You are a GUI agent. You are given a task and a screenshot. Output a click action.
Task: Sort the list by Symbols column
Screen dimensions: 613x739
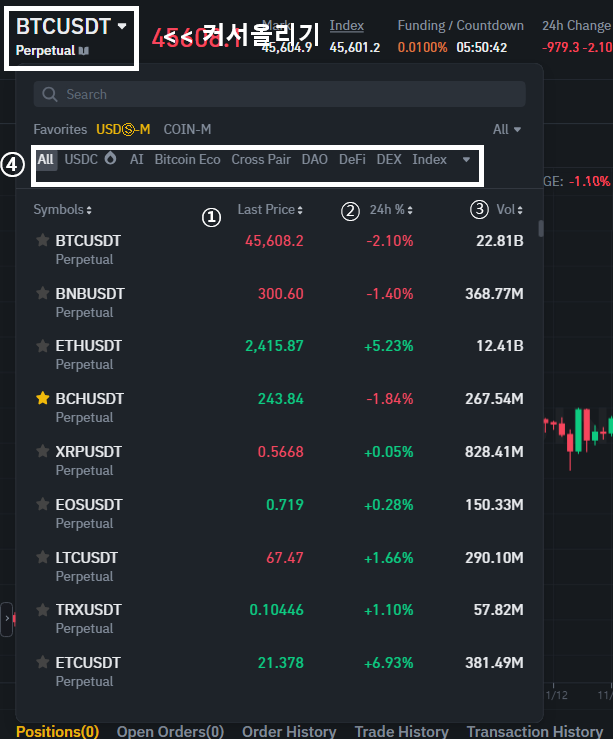(62, 210)
